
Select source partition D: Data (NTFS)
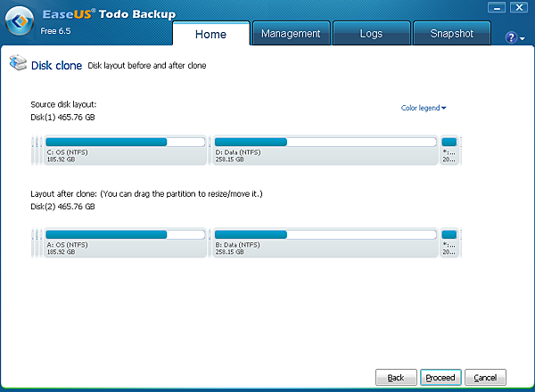point(325,150)
